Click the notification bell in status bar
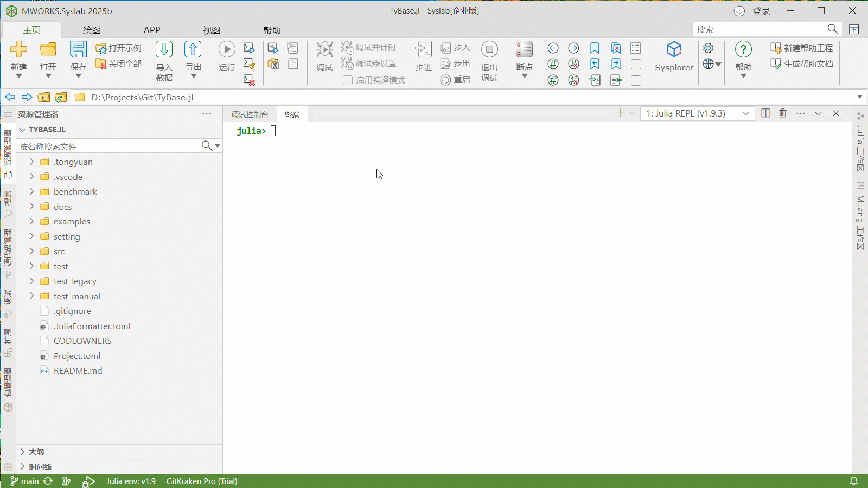The image size is (868, 488). click(x=853, y=481)
